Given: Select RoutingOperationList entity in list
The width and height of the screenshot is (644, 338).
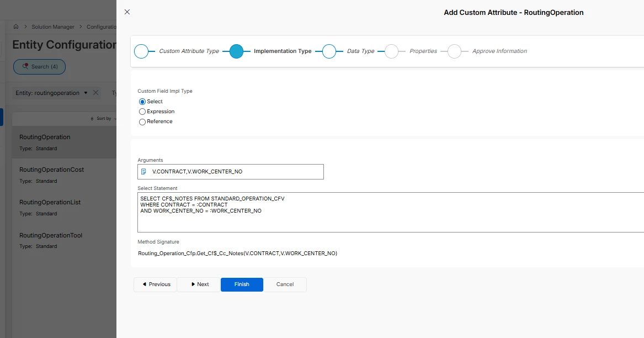Looking at the screenshot, I should 65,208.
